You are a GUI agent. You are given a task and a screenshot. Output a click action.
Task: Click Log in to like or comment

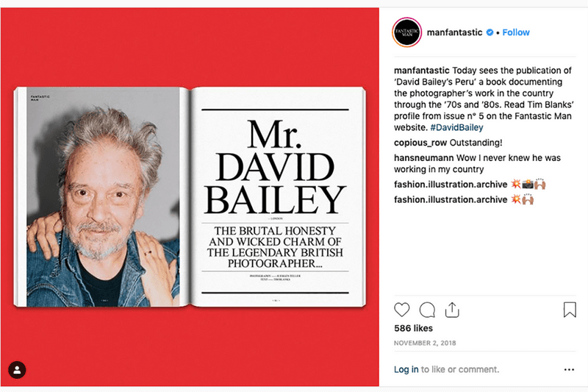pyautogui.click(x=406, y=369)
